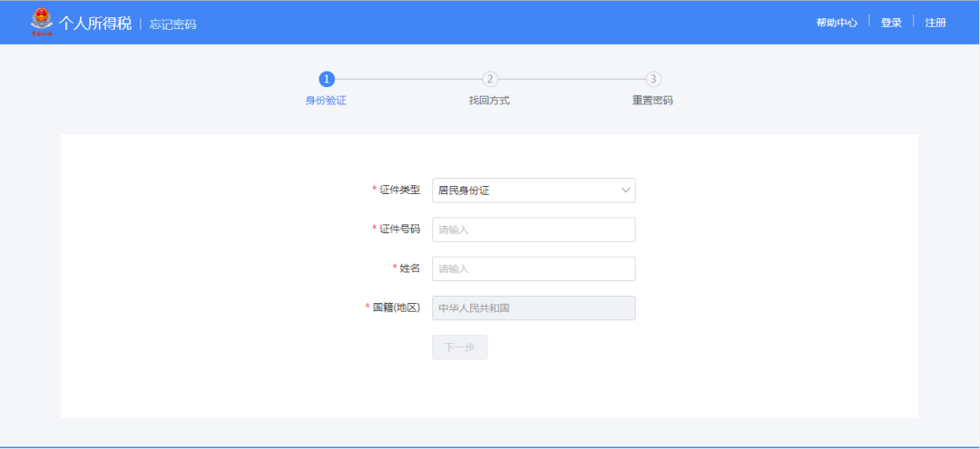Click the step 3 circle indicator

coord(653,79)
